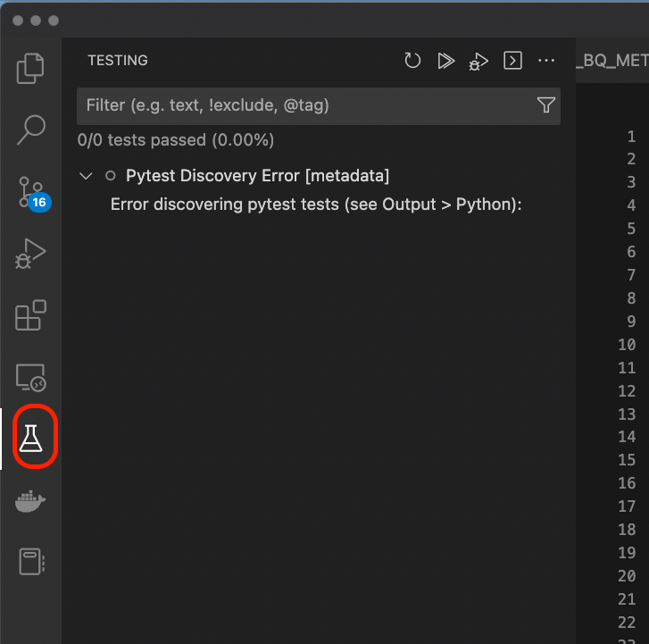
Task: Click line number 1 in the editor gutter
Action: tap(631, 137)
